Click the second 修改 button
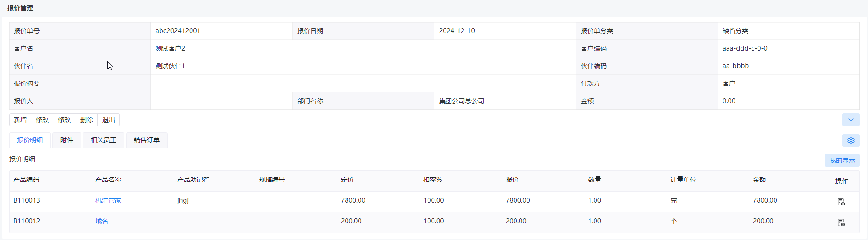The image size is (868, 240). click(x=64, y=120)
